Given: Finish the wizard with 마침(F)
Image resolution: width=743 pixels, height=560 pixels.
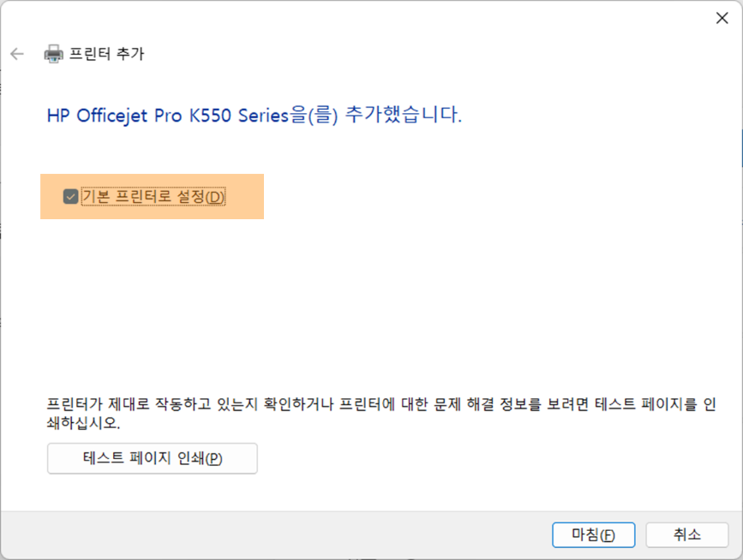Looking at the screenshot, I should click(x=593, y=535).
